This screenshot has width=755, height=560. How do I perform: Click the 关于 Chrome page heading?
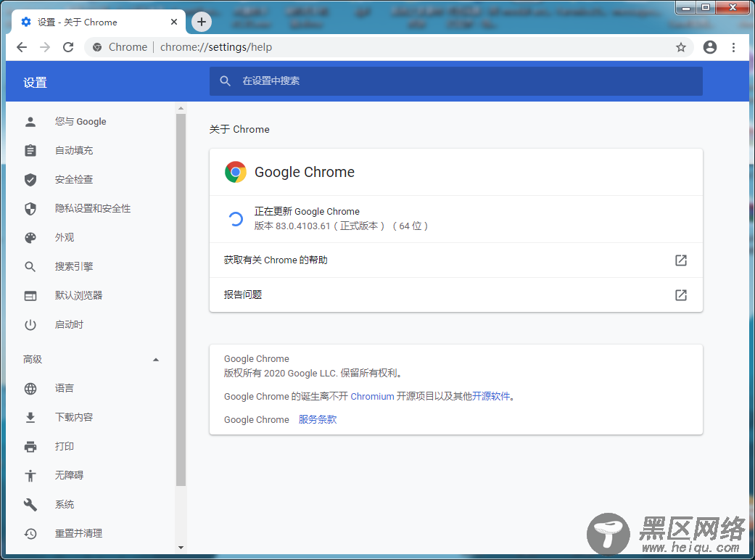point(239,129)
